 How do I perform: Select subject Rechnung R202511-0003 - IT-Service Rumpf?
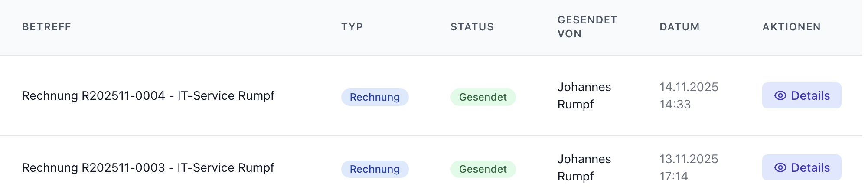tap(148, 168)
